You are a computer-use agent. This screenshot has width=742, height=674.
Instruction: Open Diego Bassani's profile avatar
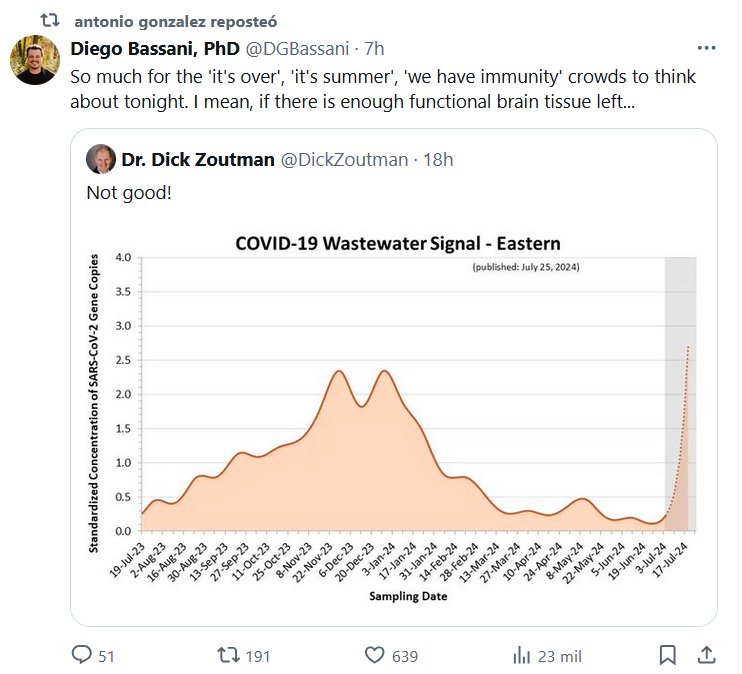35,60
